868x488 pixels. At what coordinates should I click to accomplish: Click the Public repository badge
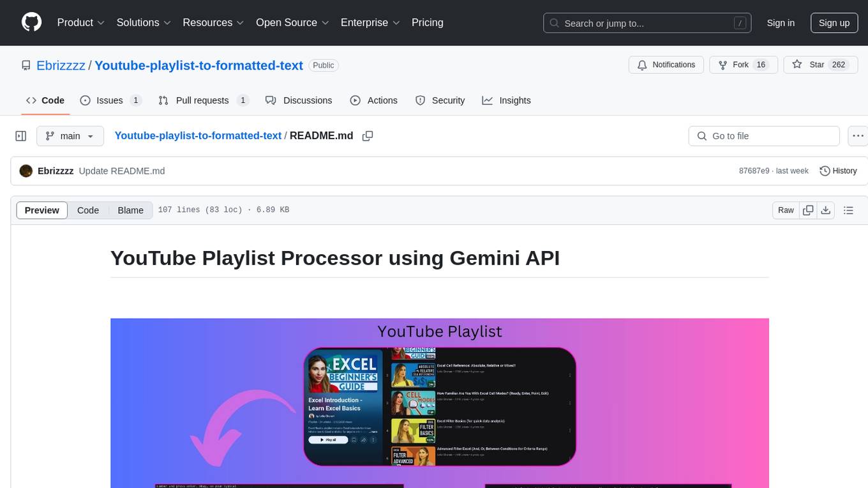pos(324,65)
